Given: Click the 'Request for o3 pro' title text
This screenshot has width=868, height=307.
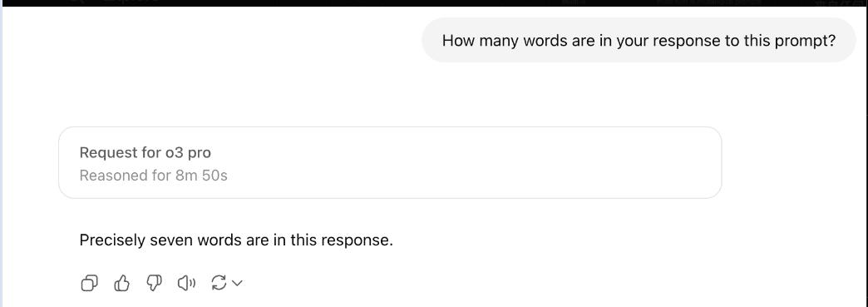Looking at the screenshot, I should click(x=145, y=152).
